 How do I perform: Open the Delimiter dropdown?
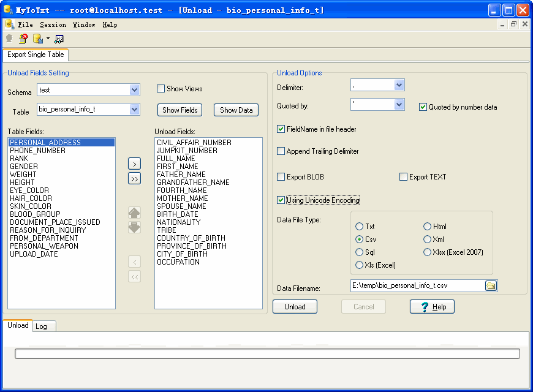tap(399, 85)
